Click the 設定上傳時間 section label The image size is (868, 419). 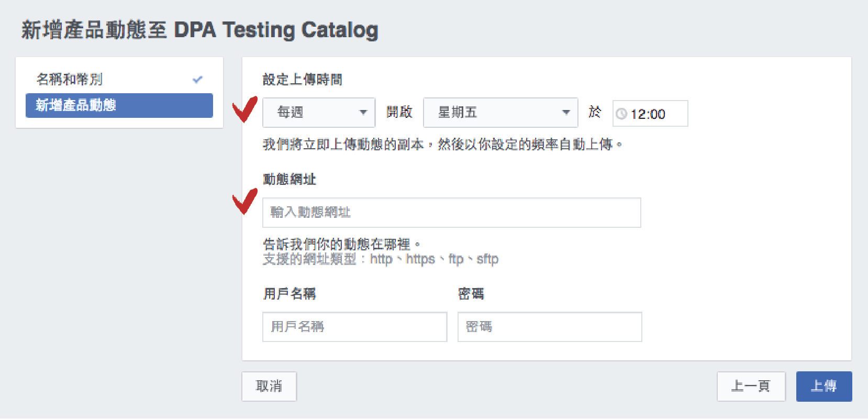(x=302, y=80)
